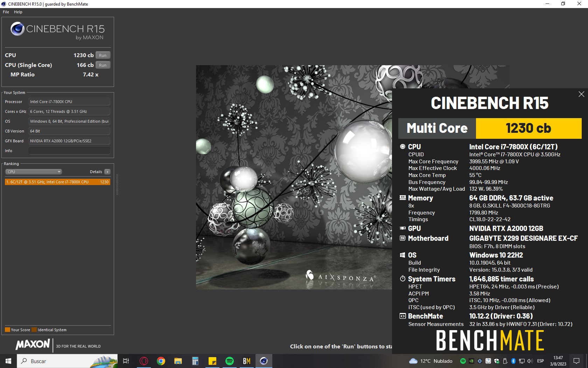
Task: Click the System Timers stopwatch icon
Action: (x=402, y=279)
